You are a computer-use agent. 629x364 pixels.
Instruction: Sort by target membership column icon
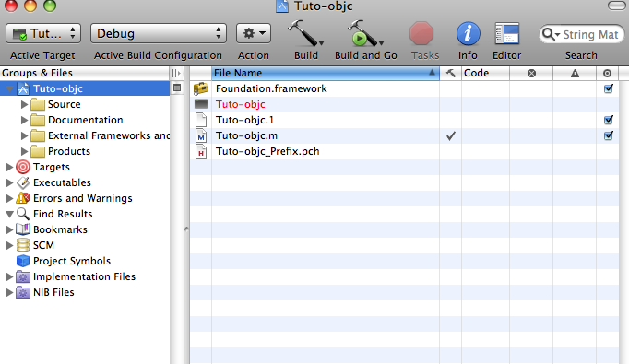[608, 74]
